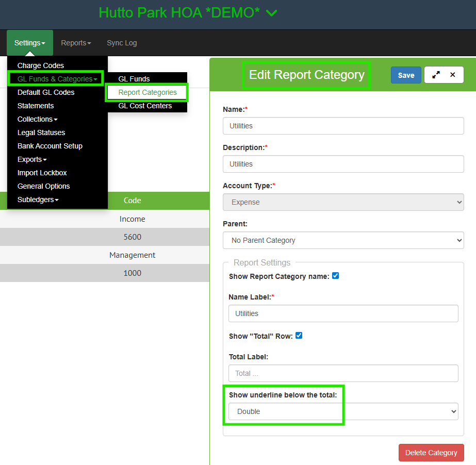Open the underline below total dropdown
The image size is (476, 465).
pyautogui.click(x=343, y=411)
